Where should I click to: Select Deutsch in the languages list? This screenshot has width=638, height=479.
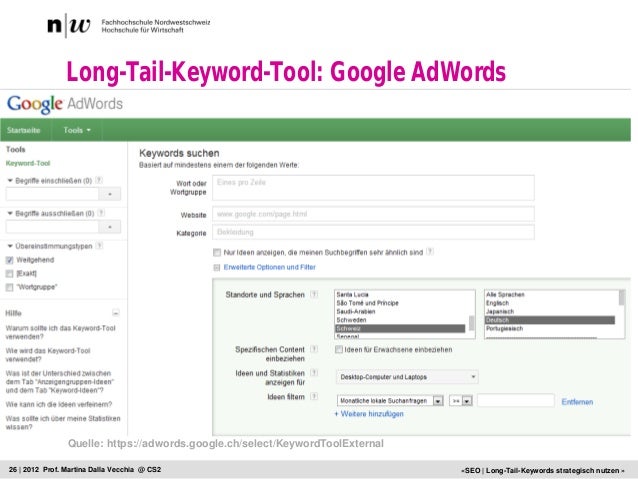click(x=549, y=320)
